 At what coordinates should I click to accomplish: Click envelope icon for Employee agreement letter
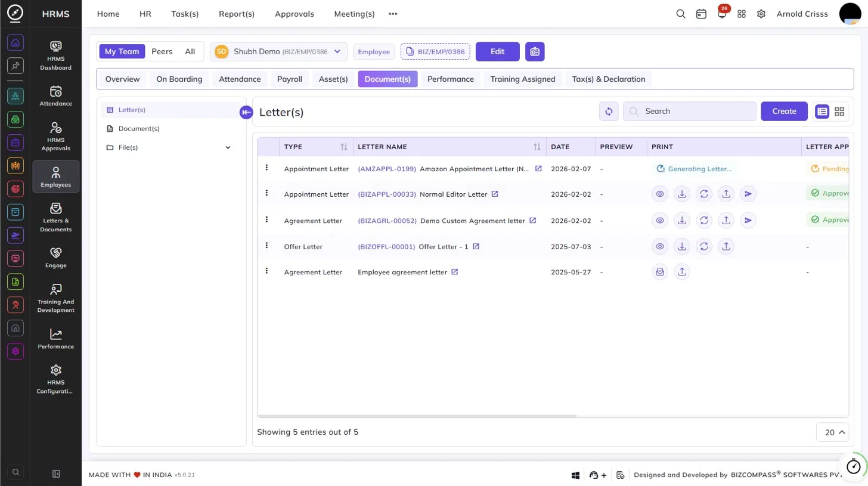[x=659, y=272]
